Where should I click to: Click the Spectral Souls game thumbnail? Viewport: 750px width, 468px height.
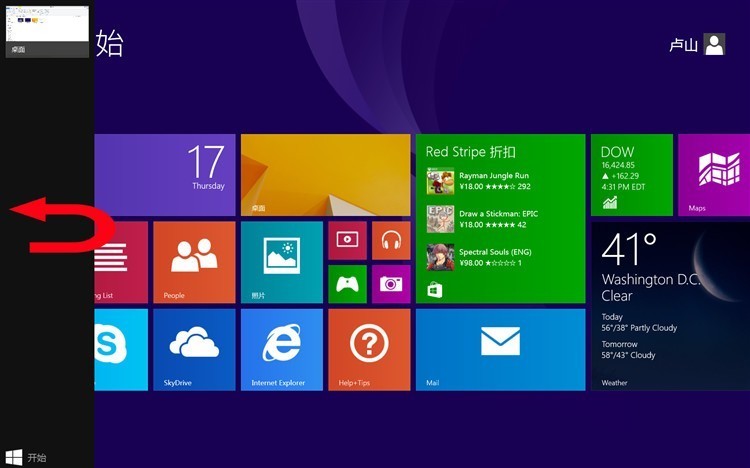pyautogui.click(x=440, y=257)
